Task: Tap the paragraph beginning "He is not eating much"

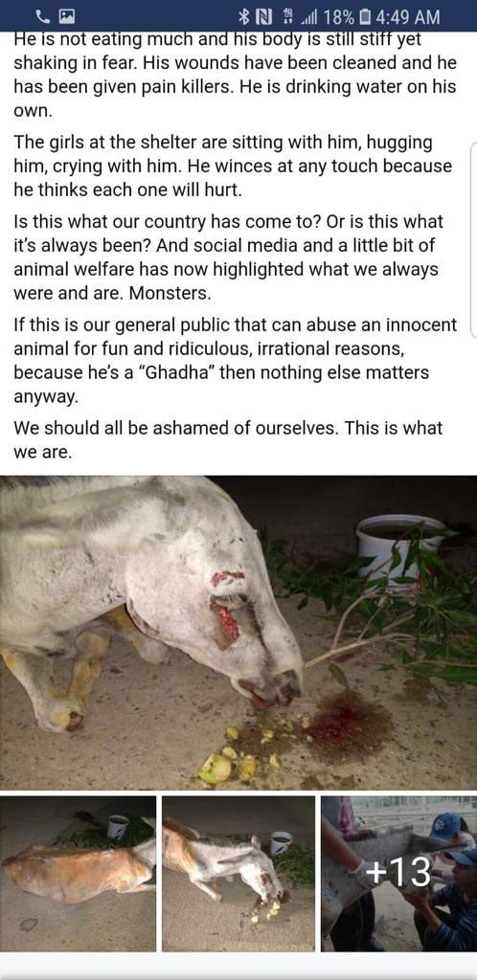Action: [235, 75]
